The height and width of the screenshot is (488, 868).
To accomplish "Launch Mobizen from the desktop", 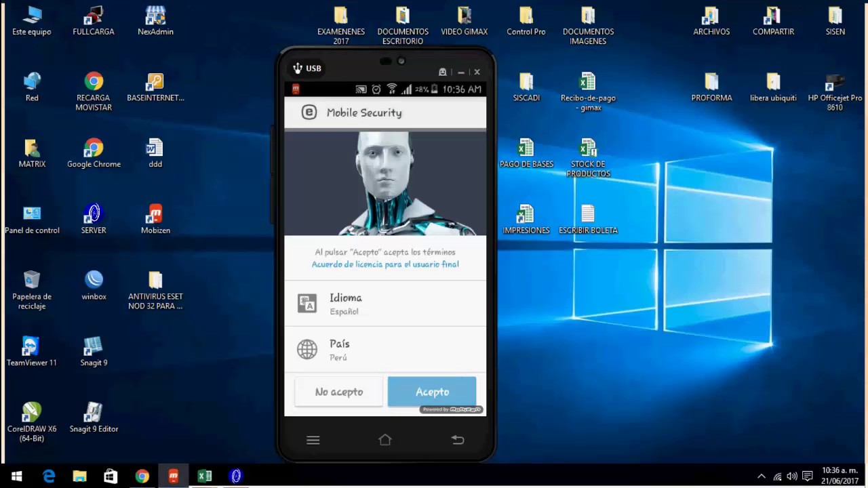I will pos(155,220).
